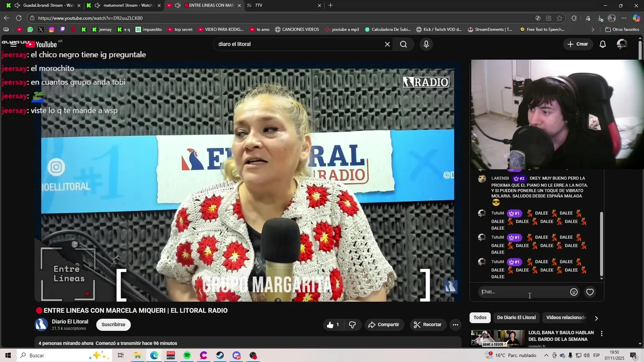Viewport: 644px width, 362px height.
Task: Click the search magnifier button
Action: pyautogui.click(x=404, y=44)
